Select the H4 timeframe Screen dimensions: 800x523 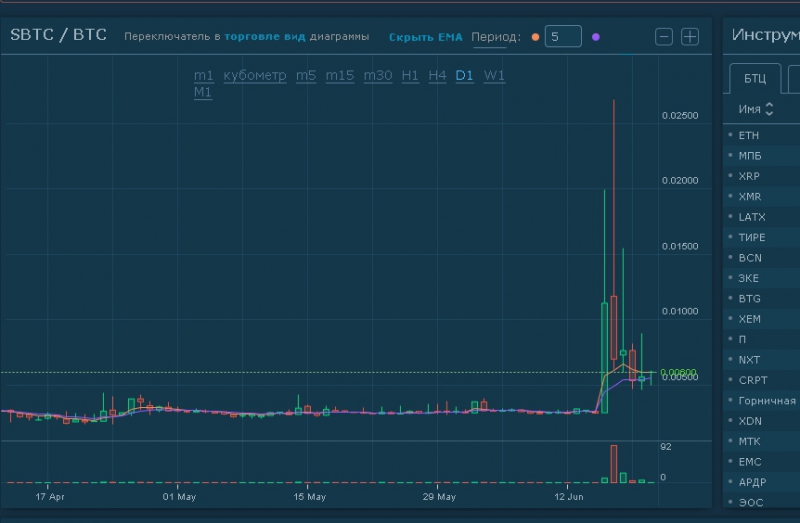437,76
